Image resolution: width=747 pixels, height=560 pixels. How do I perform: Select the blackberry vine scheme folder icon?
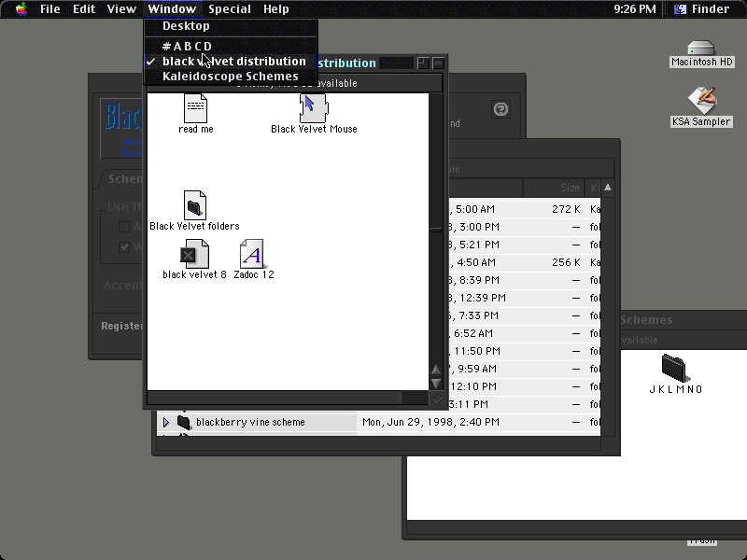pyautogui.click(x=184, y=422)
